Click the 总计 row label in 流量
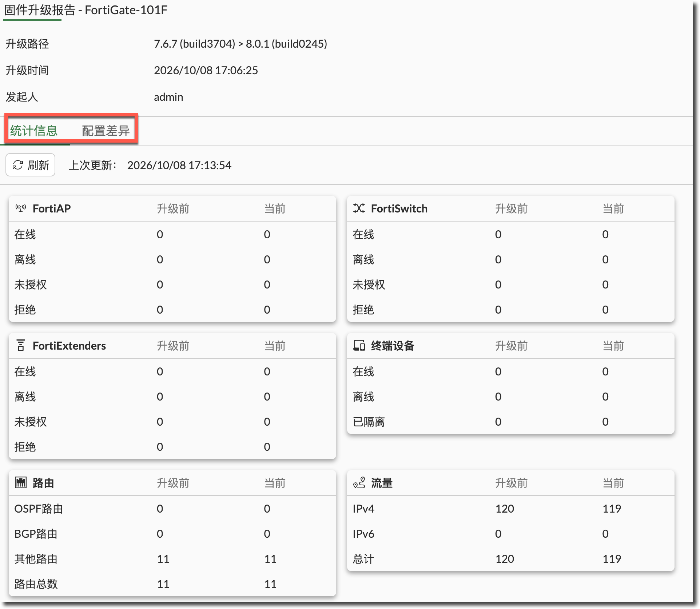700x609 pixels. tap(363, 559)
